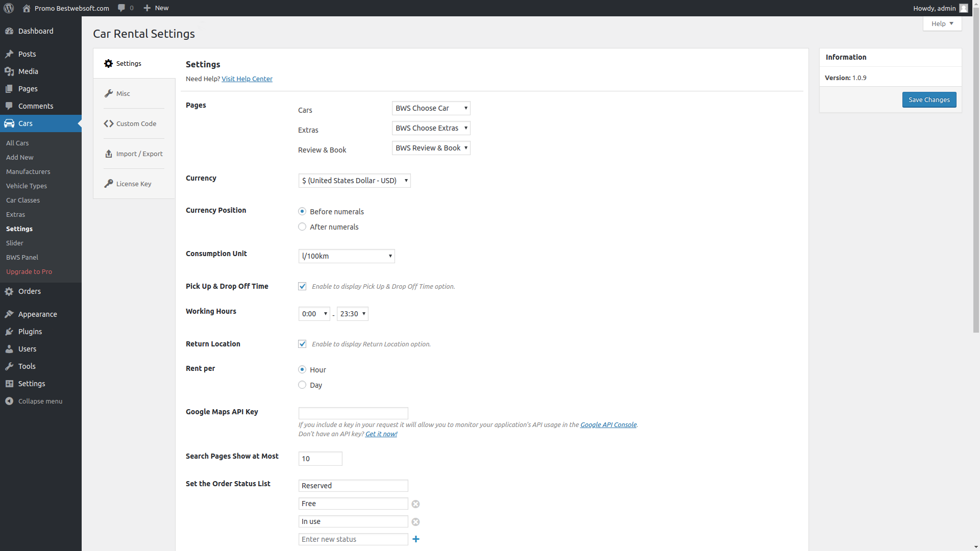This screenshot has width=980, height=551.
Task: Open Working Hours start time dropdown
Action: [314, 314]
